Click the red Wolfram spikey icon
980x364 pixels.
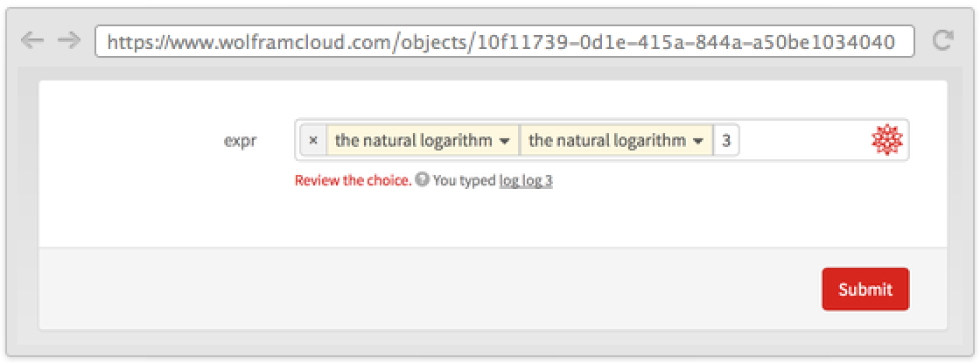tap(887, 140)
